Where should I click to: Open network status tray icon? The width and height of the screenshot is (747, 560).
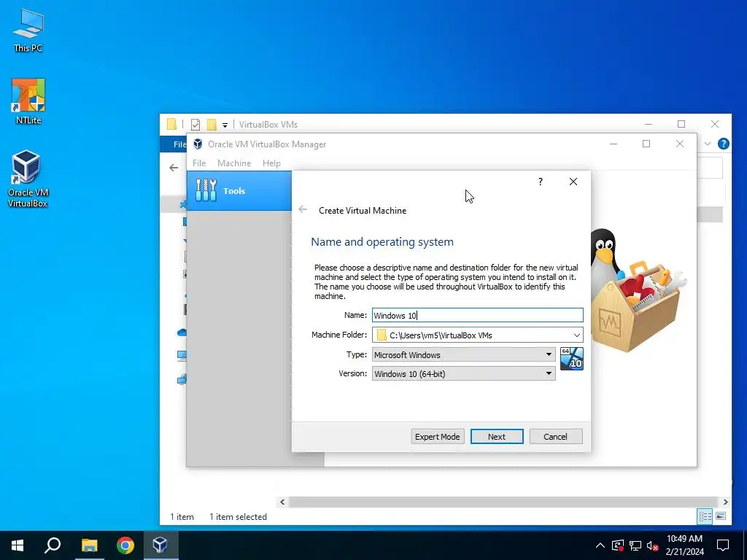(x=635, y=545)
